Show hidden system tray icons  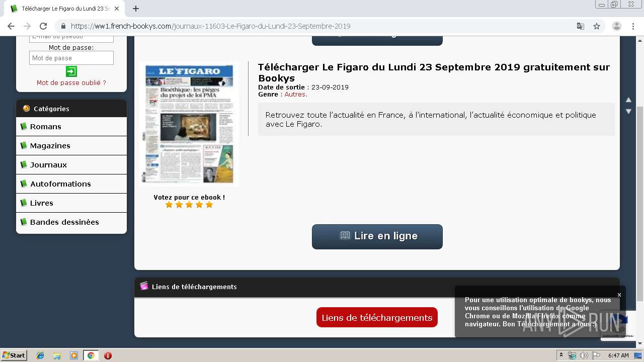(561, 355)
